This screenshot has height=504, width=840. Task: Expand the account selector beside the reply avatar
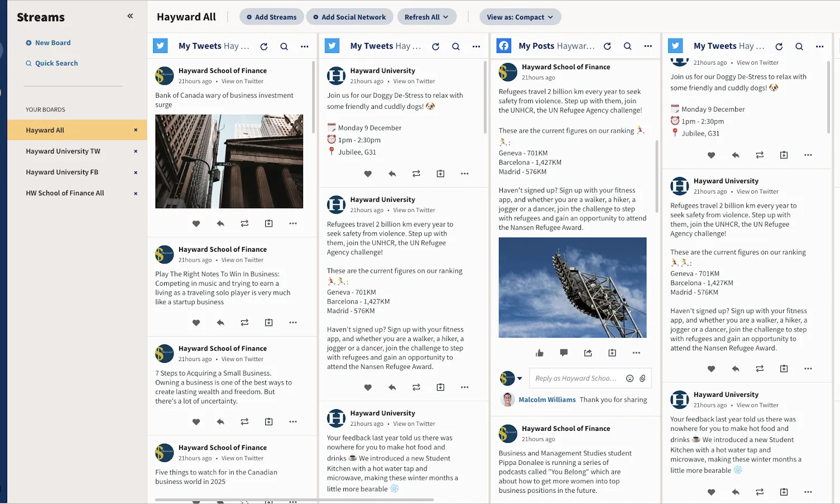tap(519, 378)
